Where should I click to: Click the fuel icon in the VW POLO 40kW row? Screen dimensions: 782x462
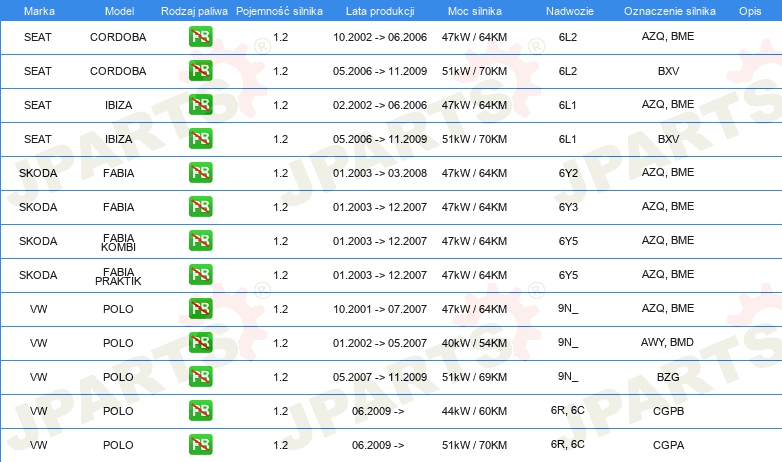pyautogui.click(x=200, y=342)
